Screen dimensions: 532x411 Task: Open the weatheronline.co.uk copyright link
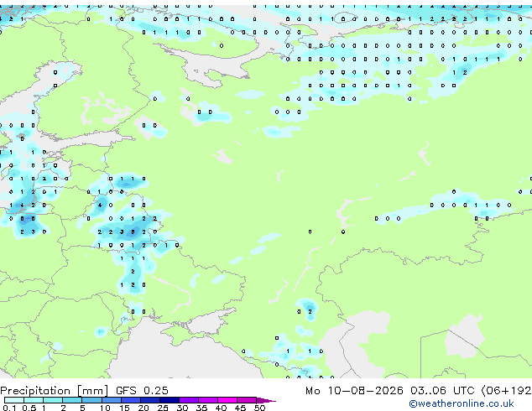point(462,403)
